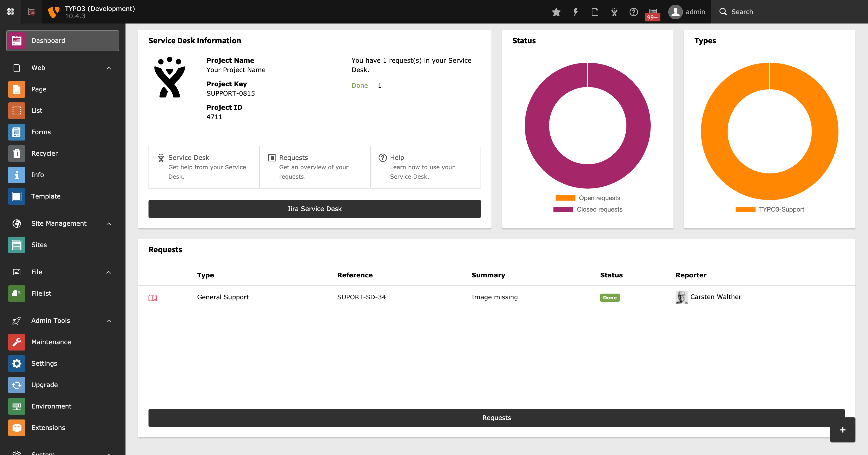Click the File group image icon

pos(16,272)
